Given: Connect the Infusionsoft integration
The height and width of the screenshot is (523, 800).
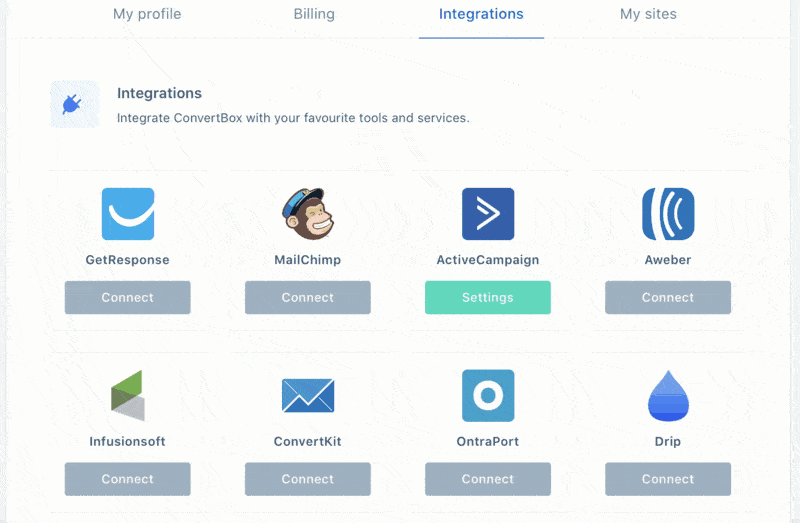Looking at the screenshot, I should click(128, 479).
